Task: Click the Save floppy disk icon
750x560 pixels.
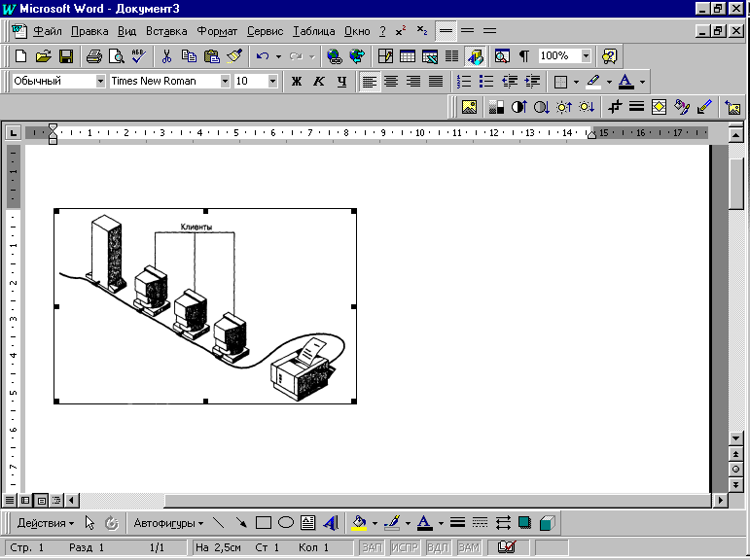Action: click(x=66, y=56)
